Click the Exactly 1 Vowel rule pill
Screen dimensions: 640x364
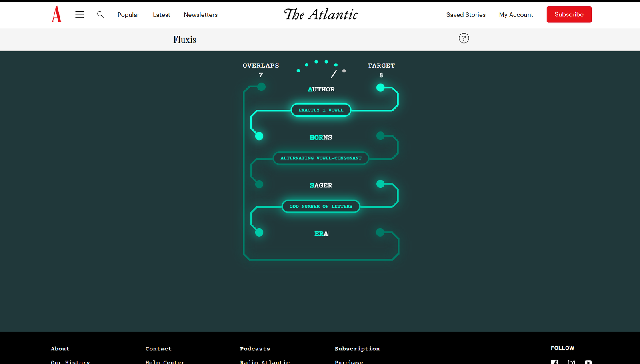coord(321,110)
